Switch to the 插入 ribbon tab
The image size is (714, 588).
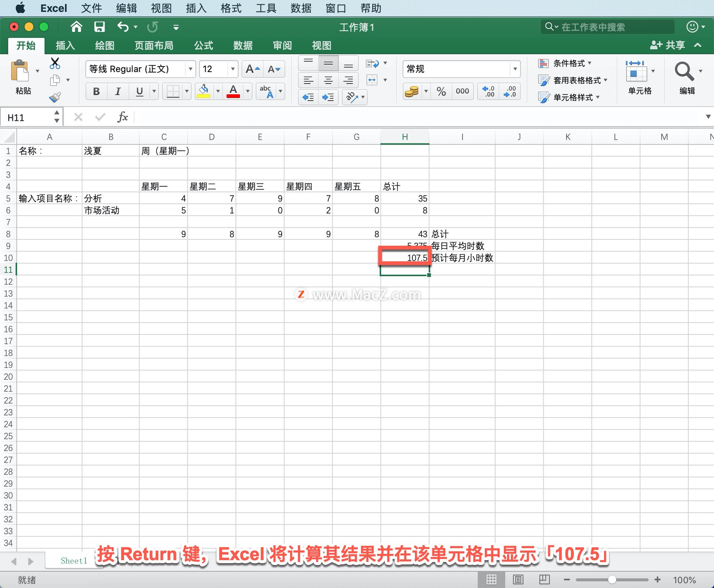pos(65,46)
